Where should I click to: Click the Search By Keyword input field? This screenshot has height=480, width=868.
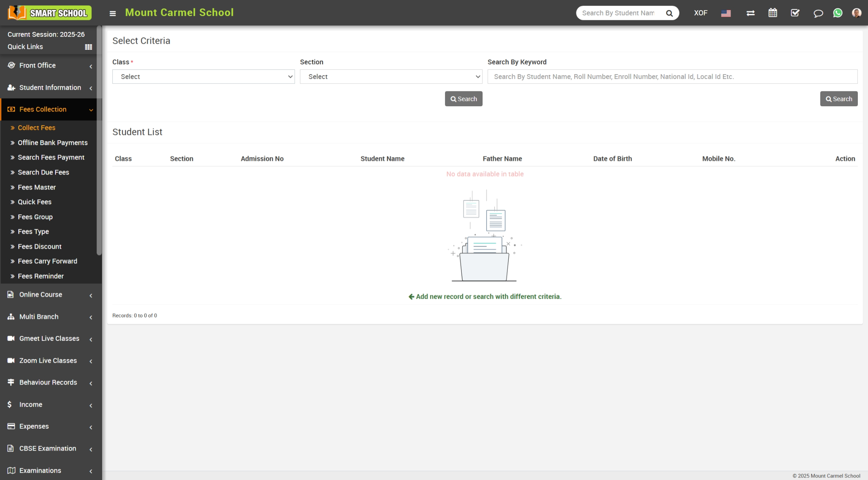672,77
